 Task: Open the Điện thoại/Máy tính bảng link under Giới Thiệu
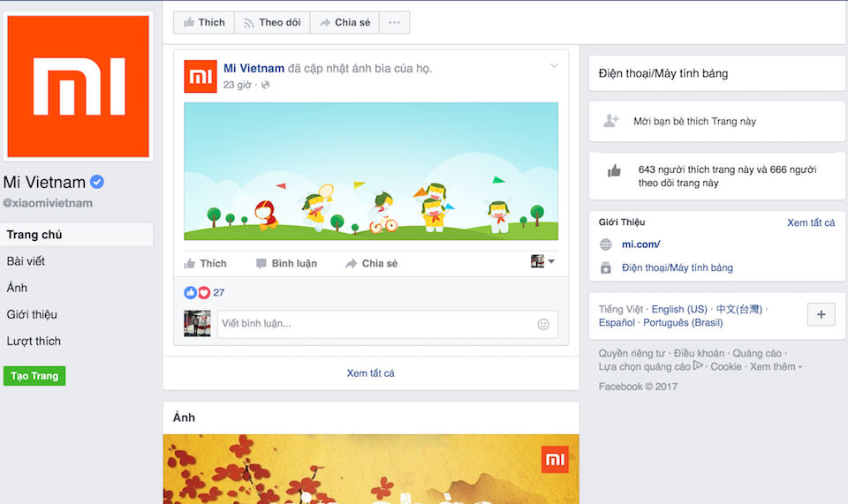pyautogui.click(x=678, y=268)
